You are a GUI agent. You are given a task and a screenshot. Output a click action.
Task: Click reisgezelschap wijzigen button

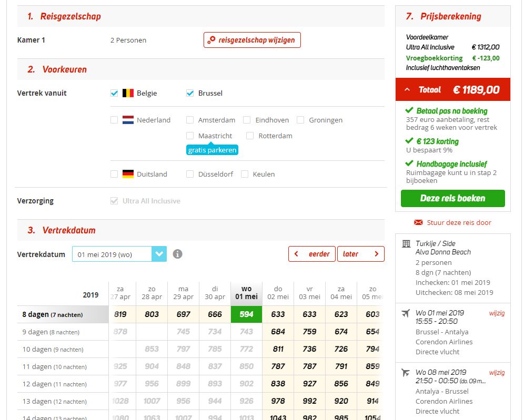click(x=252, y=40)
